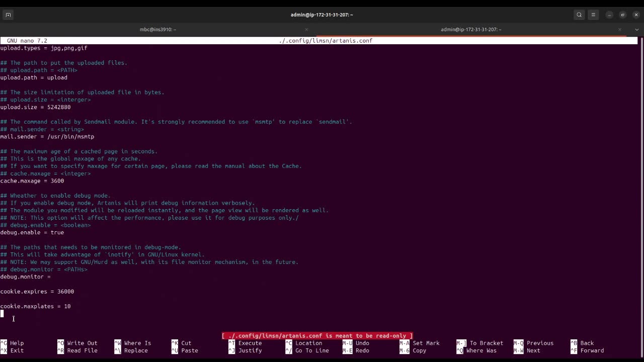Click the Sendmail module comment line
Screen dimensions: 644x362
click(x=176, y=122)
